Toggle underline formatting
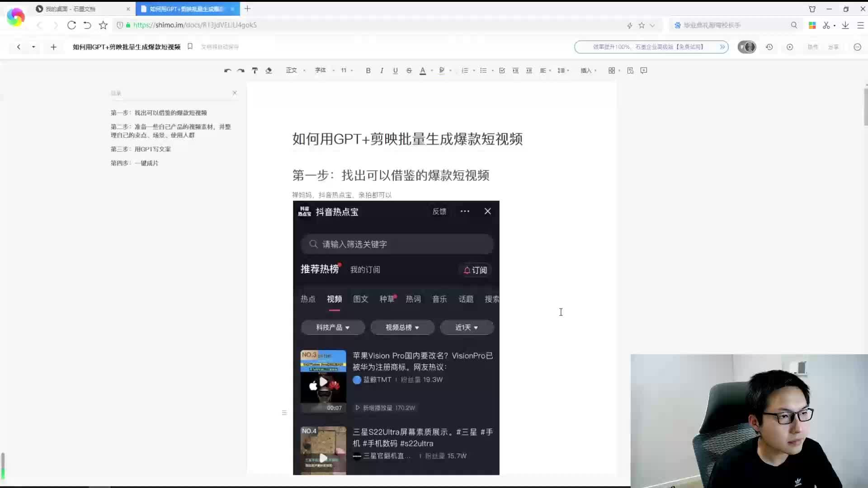868x488 pixels. point(396,70)
